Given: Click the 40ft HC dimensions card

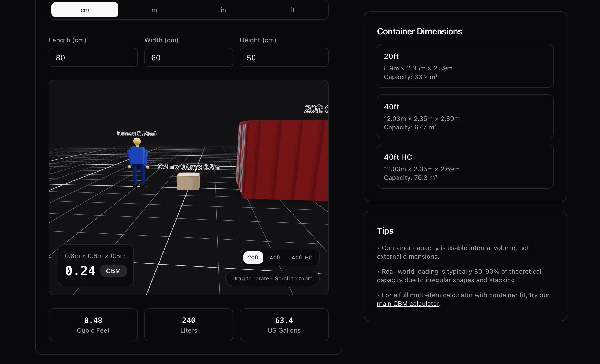Looking at the screenshot, I should click(x=465, y=167).
